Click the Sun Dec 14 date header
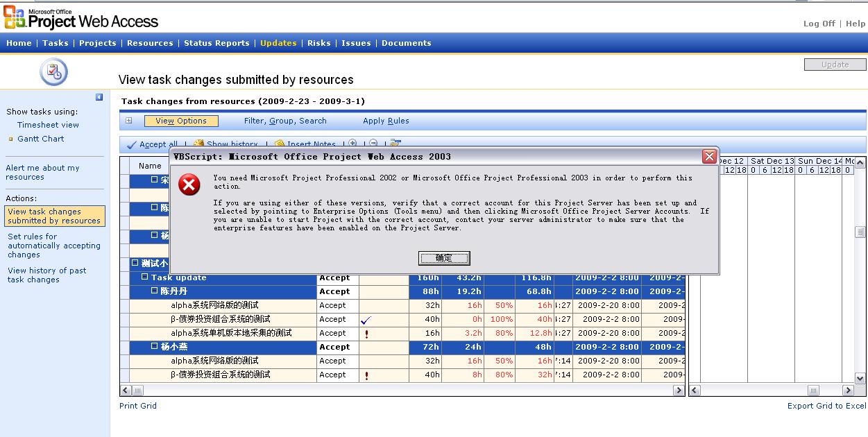This screenshot has height=437, width=868. [819, 161]
